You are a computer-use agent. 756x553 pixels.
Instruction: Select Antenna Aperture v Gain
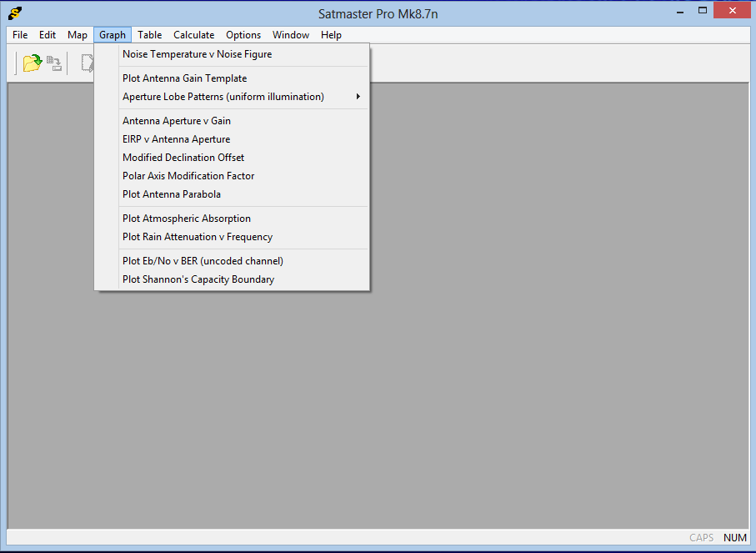[x=232, y=121]
